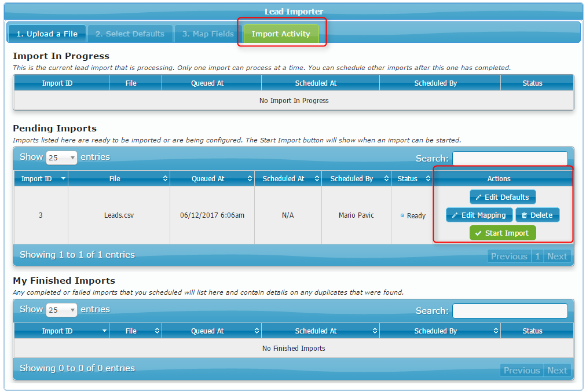Viewport: 586px width, 392px height.
Task: Sort Finished Imports by Scheduled By
Action: coord(440,331)
